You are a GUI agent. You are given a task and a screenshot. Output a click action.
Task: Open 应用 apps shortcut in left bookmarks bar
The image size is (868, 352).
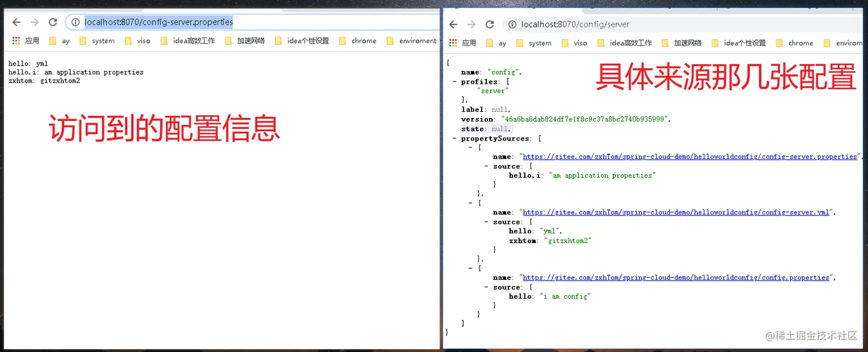[x=26, y=41]
